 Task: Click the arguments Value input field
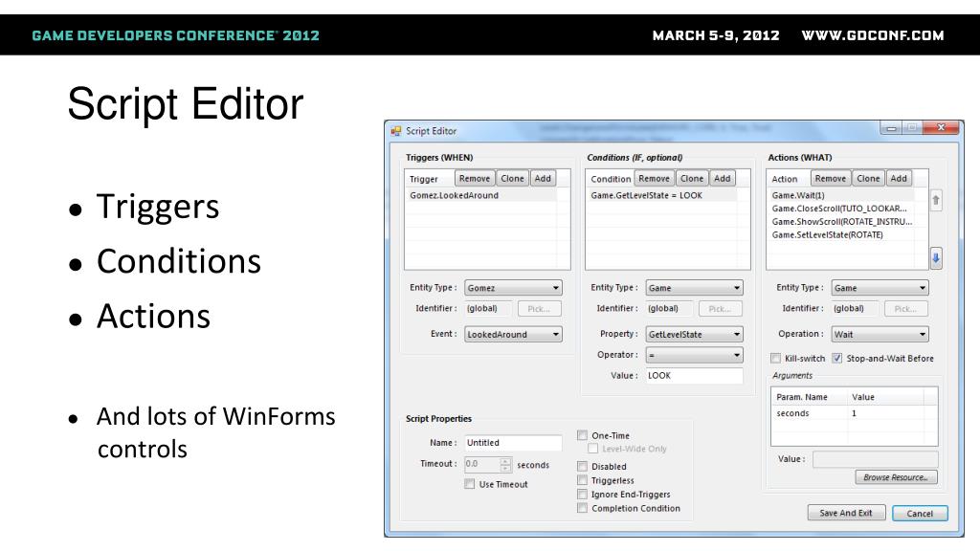[x=875, y=459]
